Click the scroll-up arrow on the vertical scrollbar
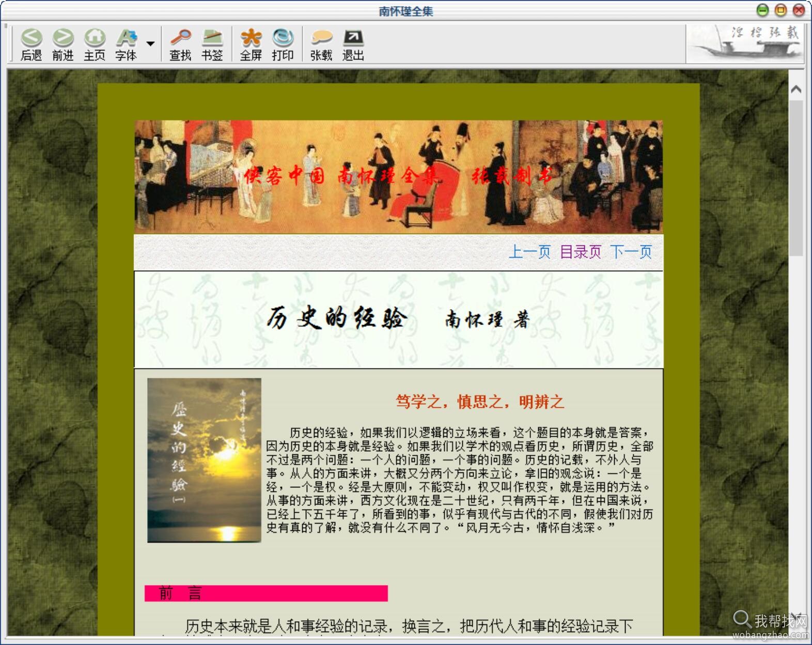The height and width of the screenshot is (645, 812). (796, 89)
